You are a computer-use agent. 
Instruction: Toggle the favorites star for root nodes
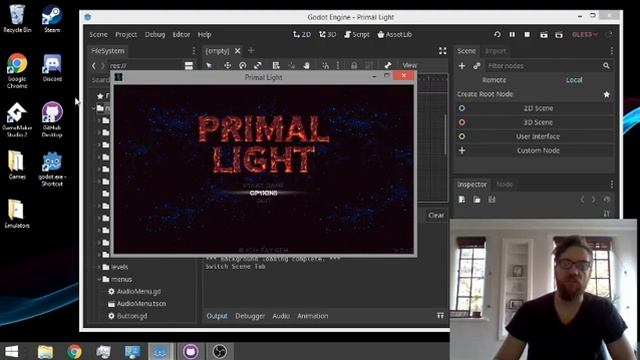tap(607, 94)
